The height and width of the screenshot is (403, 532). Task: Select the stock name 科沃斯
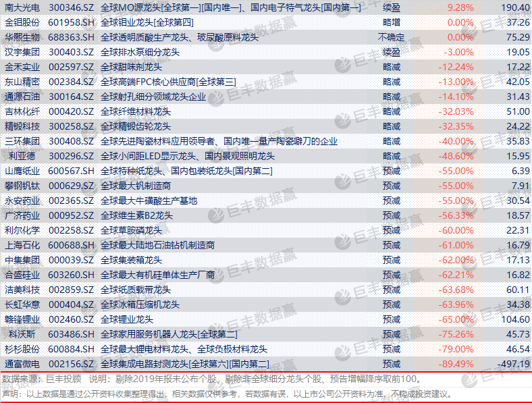click(x=22, y=334)
